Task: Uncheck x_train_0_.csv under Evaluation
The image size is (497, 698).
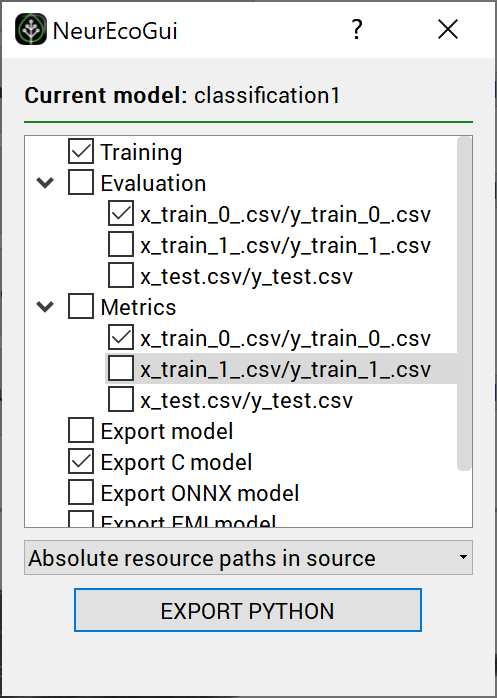Action: pyautogui.click(x=121, y=214)
